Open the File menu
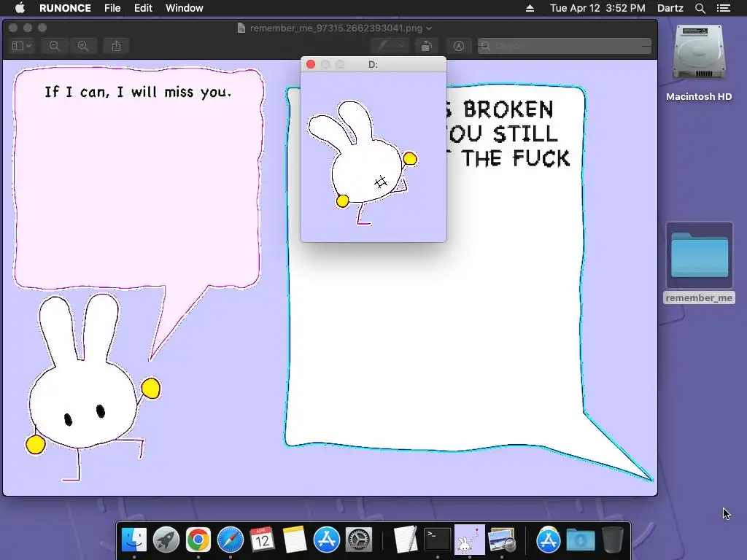The height and width of the screenshot is (560, 747). click(x=112, y=8)
